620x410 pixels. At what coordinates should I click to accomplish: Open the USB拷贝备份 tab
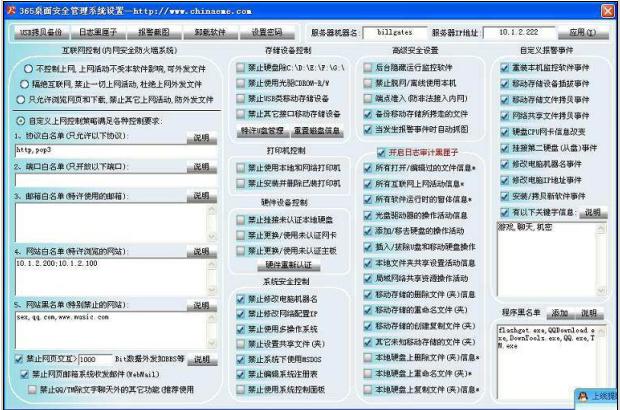pos(40,32)
